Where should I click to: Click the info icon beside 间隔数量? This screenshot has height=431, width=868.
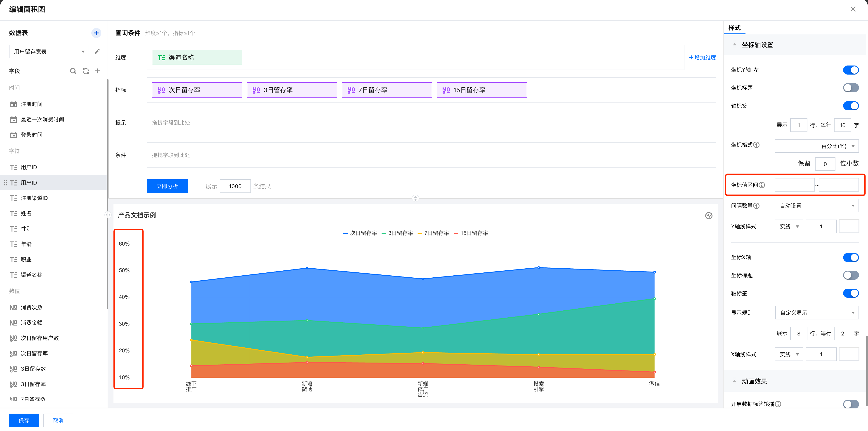(x=757, y=206)
